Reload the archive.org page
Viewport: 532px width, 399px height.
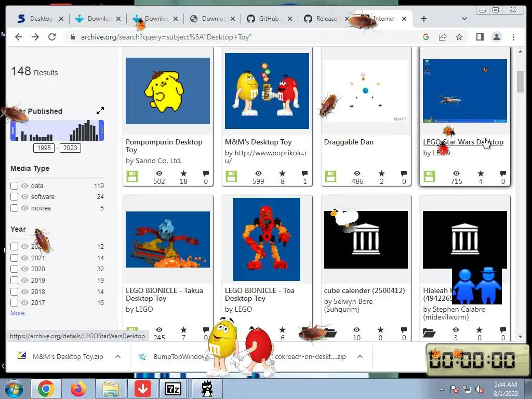coord(52,37)
